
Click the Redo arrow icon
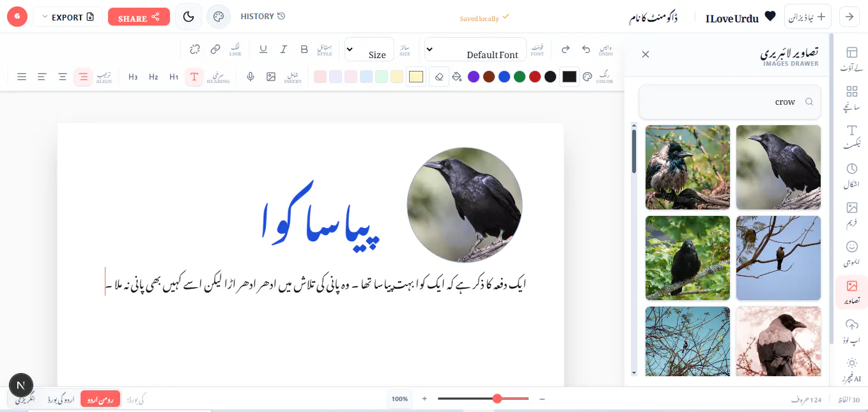[x=565, y=49]
